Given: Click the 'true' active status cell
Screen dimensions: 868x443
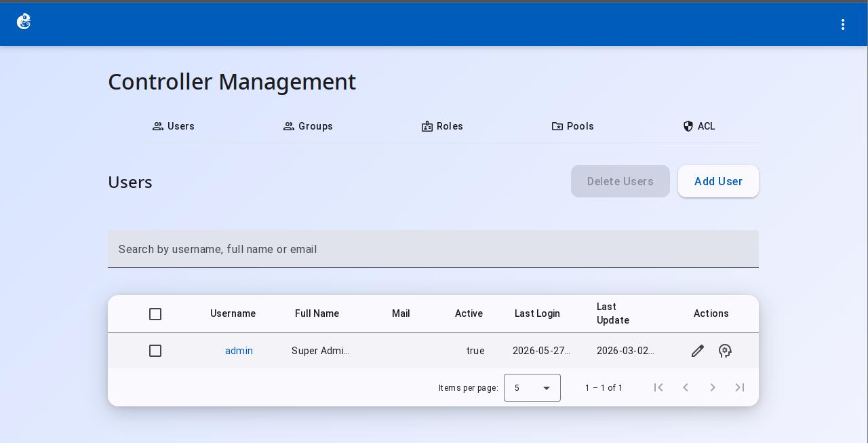Looking at the screenshot, I should [475, 351].
